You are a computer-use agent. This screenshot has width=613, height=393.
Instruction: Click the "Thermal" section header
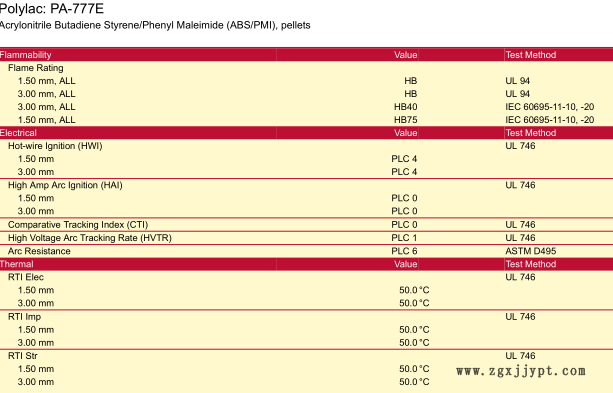click(16, 264)
